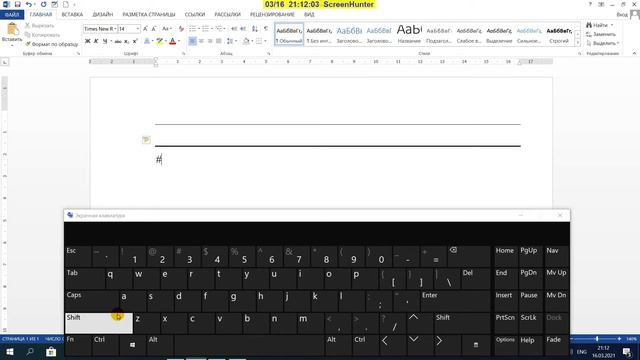
Task: Open the Times New Roman font dropdown
Action: coord(115,29)
